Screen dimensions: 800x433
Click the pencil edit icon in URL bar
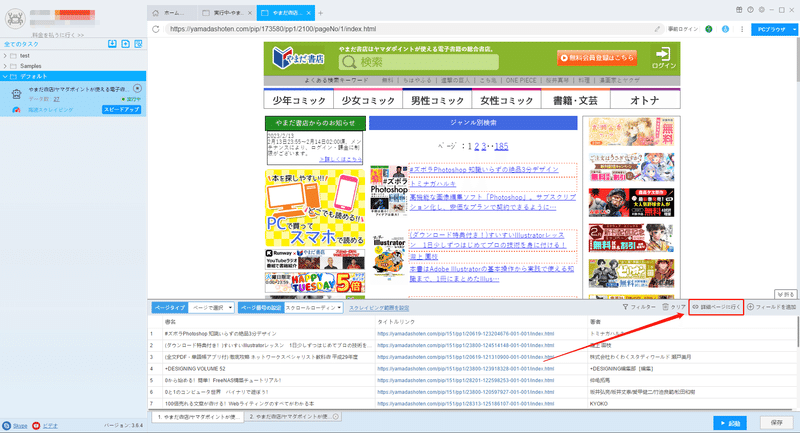tap(657, 29)
